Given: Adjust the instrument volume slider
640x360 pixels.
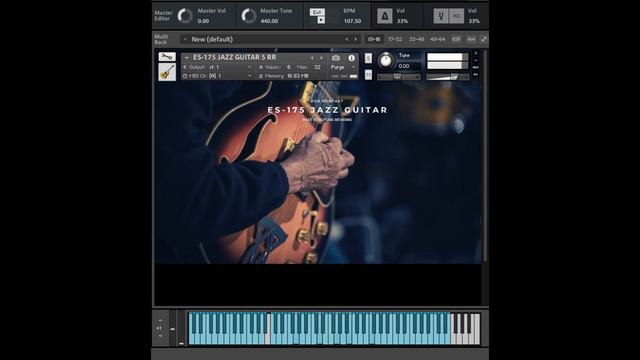Looking at the screenshot, I should click(x=447, y=77).
